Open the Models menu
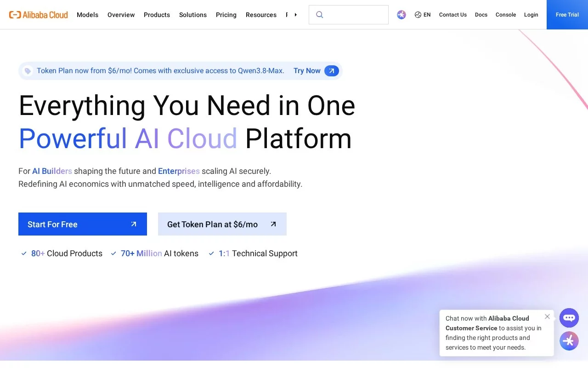The height and width of the screenshot is (368, 588). point(87,15)
